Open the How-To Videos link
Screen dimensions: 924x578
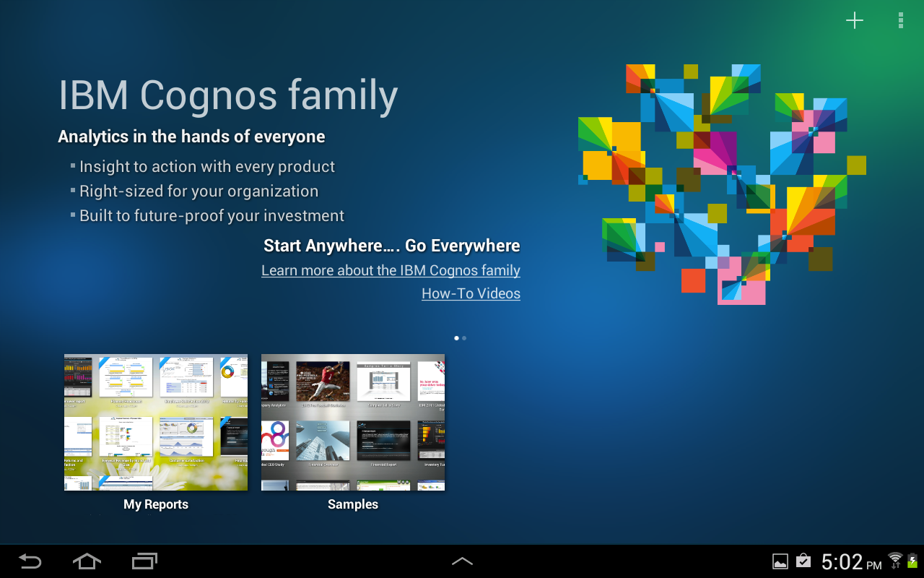[x=471, y=293]
